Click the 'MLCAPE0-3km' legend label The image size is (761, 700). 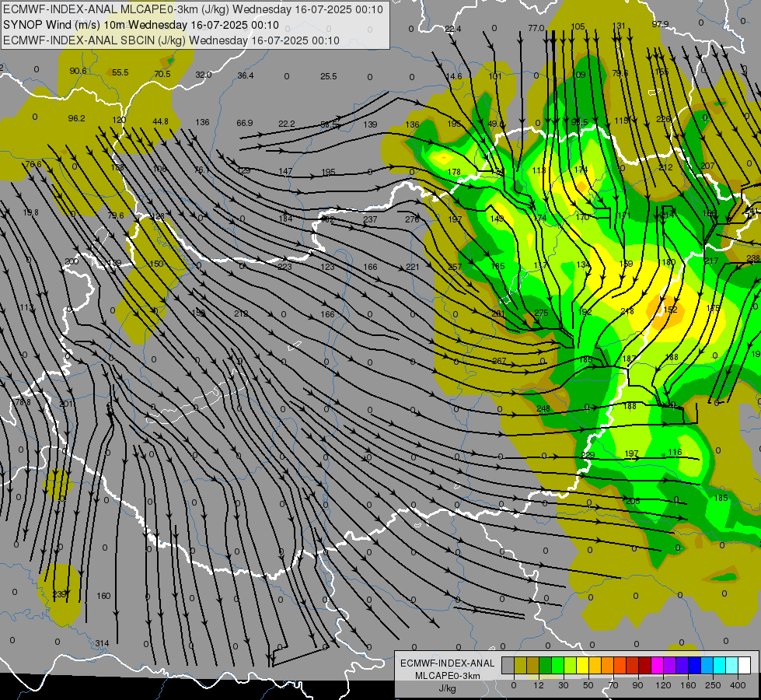click(448, 676)
